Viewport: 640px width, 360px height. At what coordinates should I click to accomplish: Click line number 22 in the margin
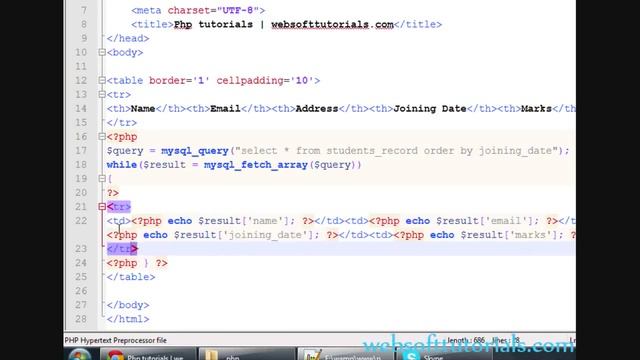pos(81,221)
